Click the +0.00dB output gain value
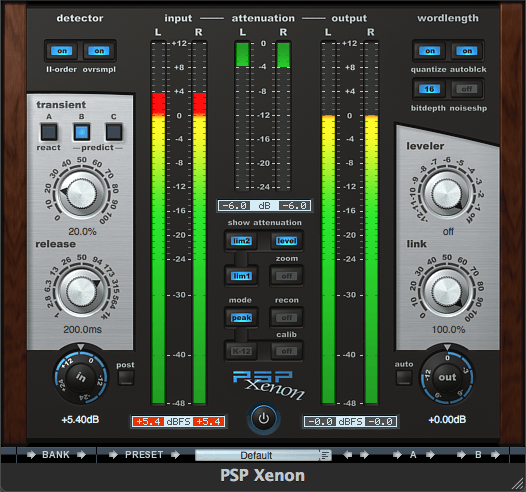526x492 pixels. (x=447, y=420)
